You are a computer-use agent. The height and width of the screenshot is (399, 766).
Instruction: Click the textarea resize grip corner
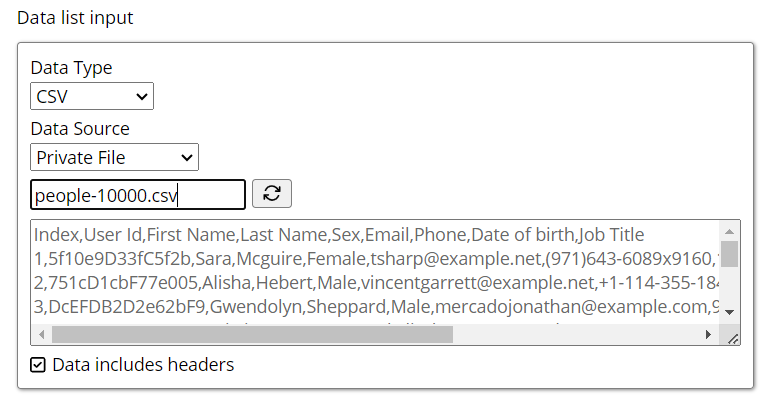point(732,338)
